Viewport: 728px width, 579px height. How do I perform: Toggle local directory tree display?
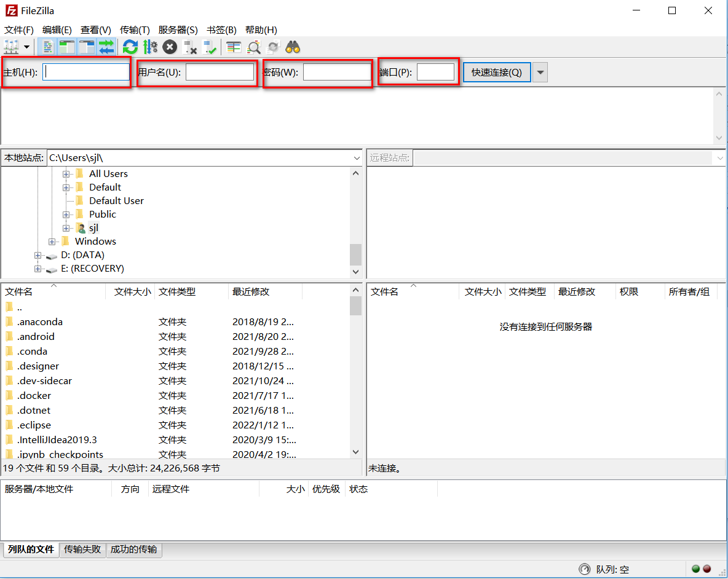tap(67, 47)
